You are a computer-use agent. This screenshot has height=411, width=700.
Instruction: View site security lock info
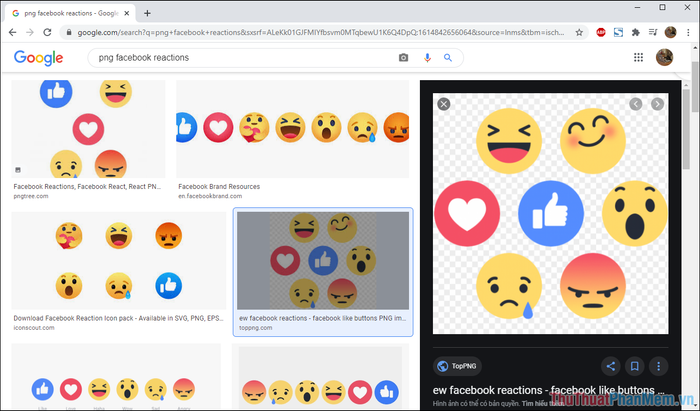tap(69, 32)
